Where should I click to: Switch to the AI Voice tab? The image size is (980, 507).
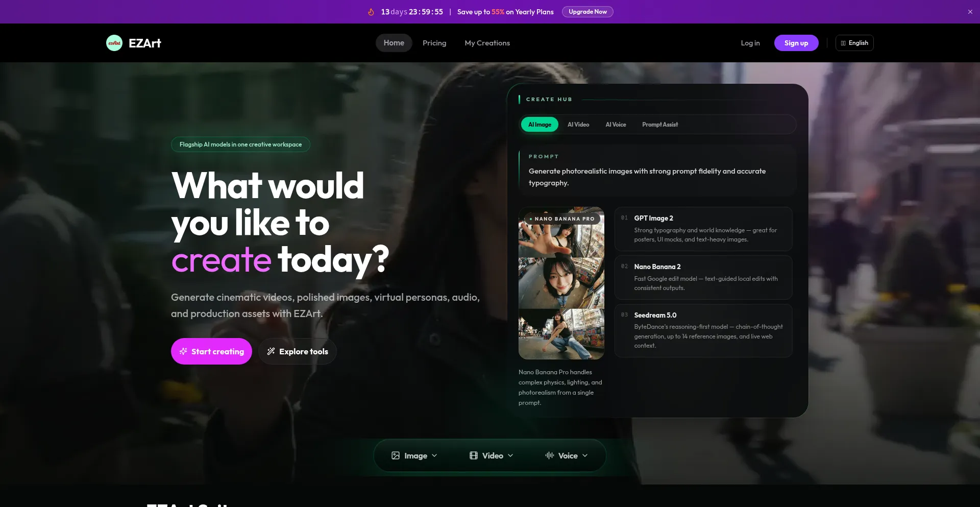616,125
